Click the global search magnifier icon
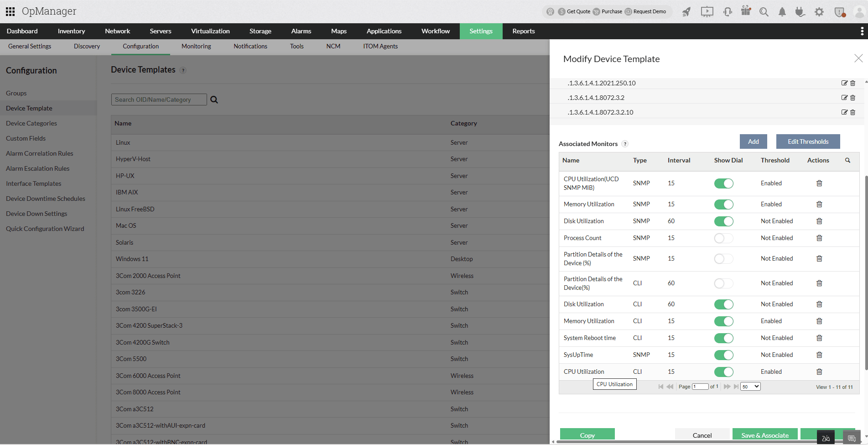This screenshot has width=868, height=445. tap(764, 11)
